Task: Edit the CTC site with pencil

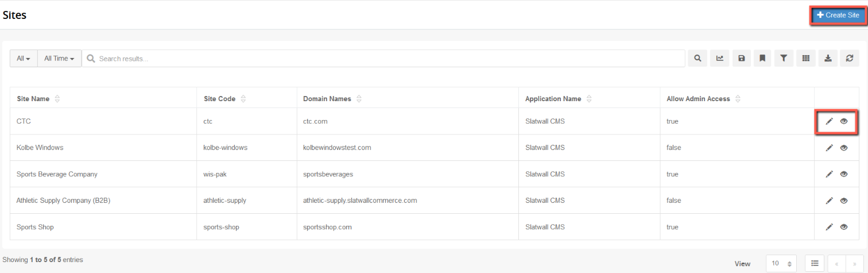Action: (829, 121)
